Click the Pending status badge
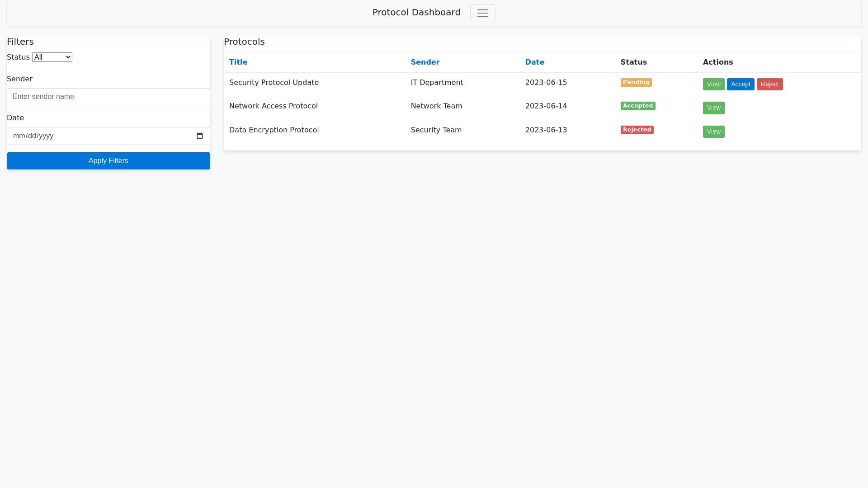Viewport: 868px width, 488px height. coord(636,82)
